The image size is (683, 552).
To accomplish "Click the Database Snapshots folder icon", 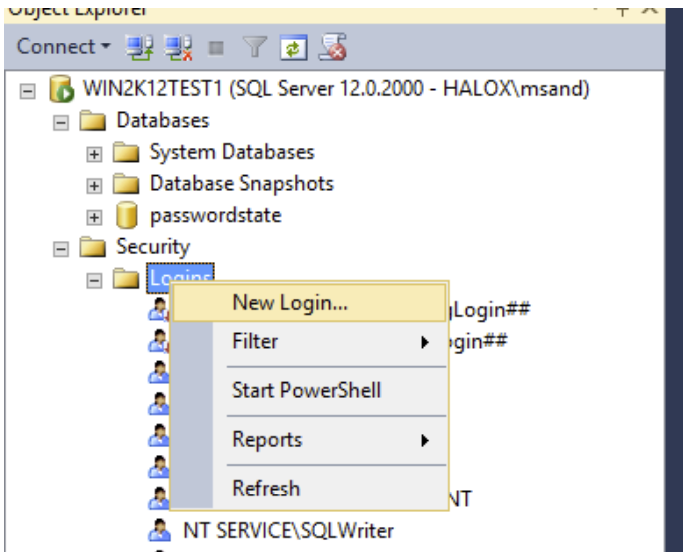I will [126, 183].
